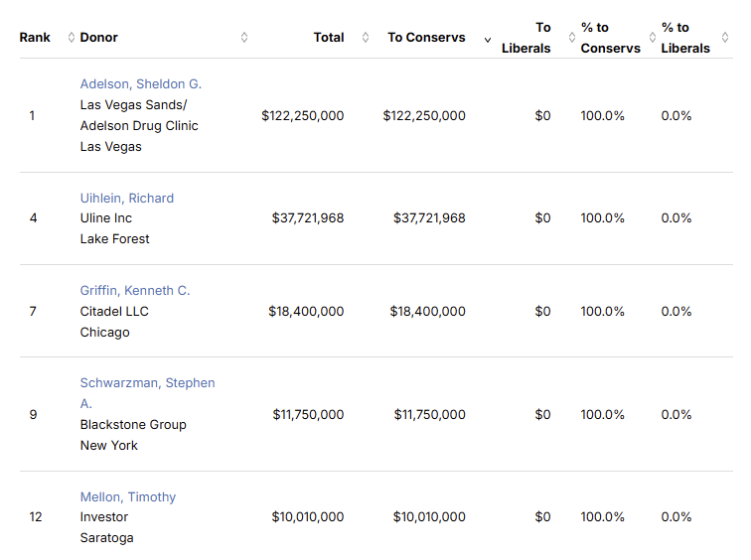
Task: Sort by To Liberals arrows icon
Action: click(572, 38)
